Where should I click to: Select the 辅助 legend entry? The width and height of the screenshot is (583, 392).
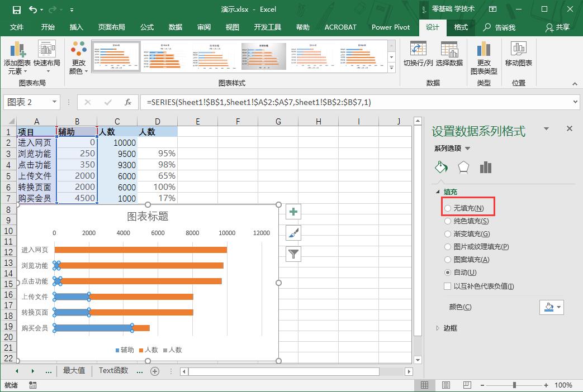pyautogui.click(x=125, y=350)
